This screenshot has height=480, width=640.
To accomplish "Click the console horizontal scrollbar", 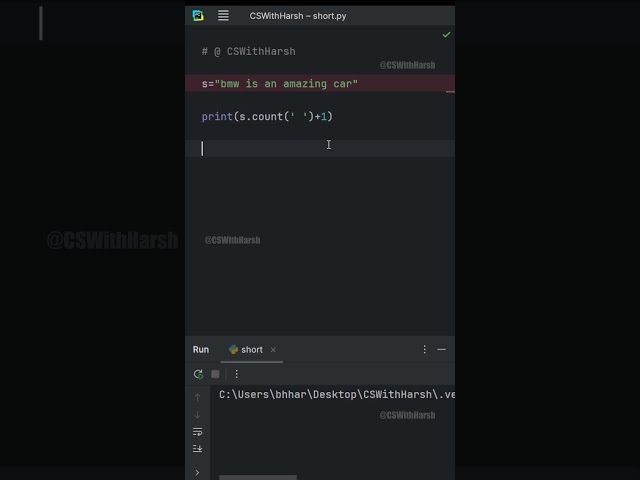I will [x=258, y=477].
